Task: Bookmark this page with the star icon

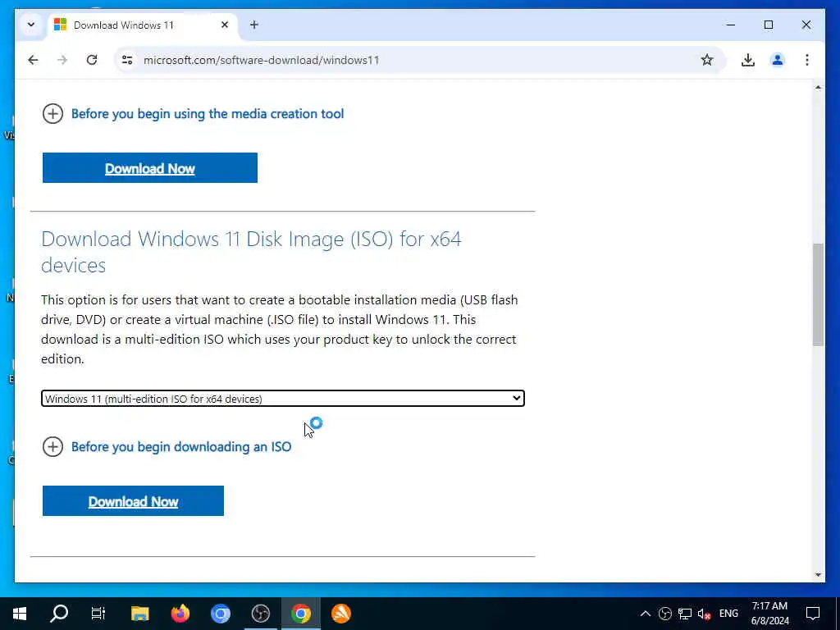Action: (x=706, y=60)
